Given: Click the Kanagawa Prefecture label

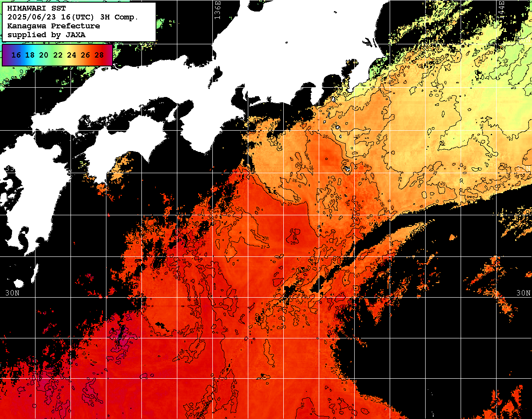Looking at the screenshot, I should pyautogui.click(x=53, y=26).
